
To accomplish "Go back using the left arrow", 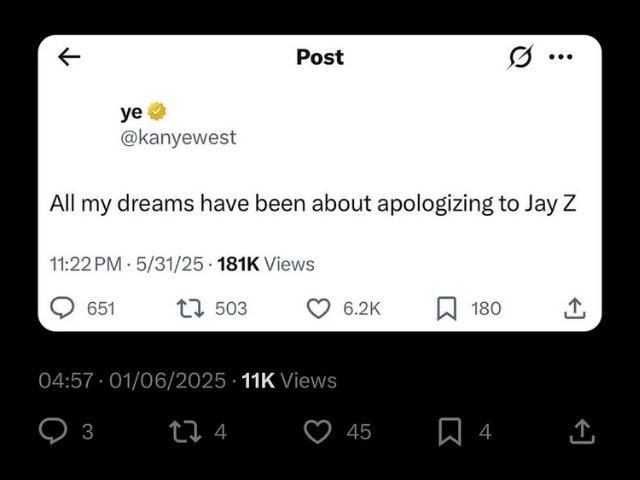I will pyautogui.click(x=69, y=57).
